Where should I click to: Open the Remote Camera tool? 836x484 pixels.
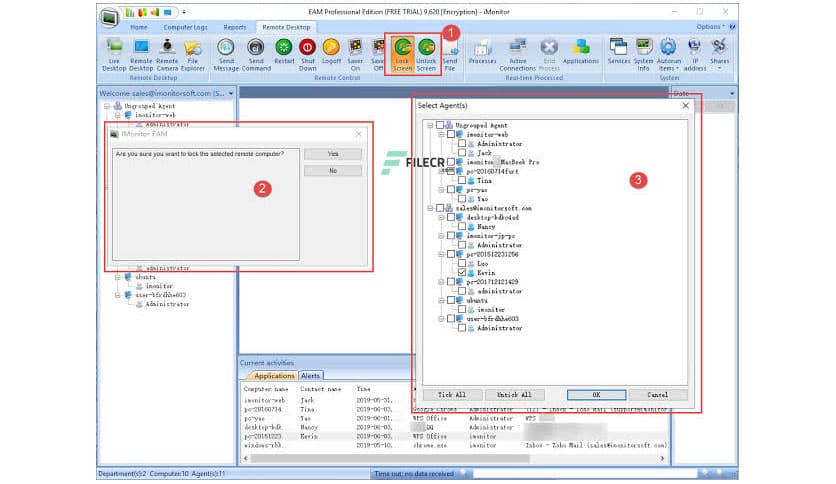point(167,55)
